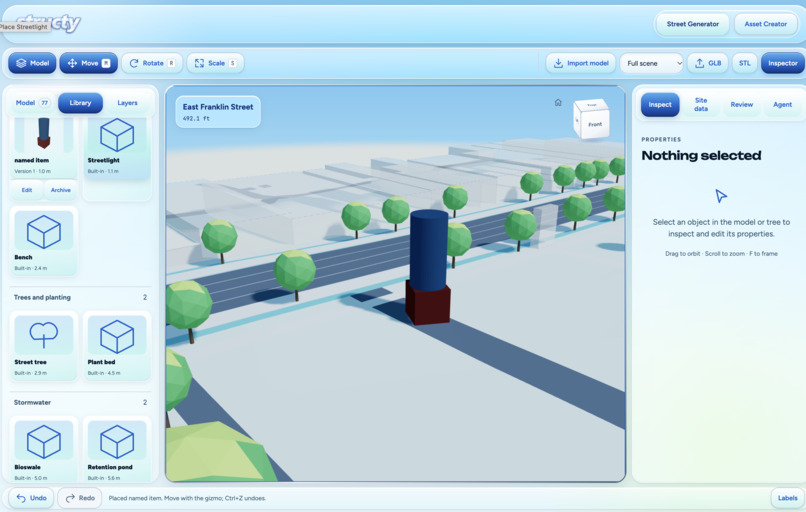Click the dark red base block in scene

click(x=428, y=304)
